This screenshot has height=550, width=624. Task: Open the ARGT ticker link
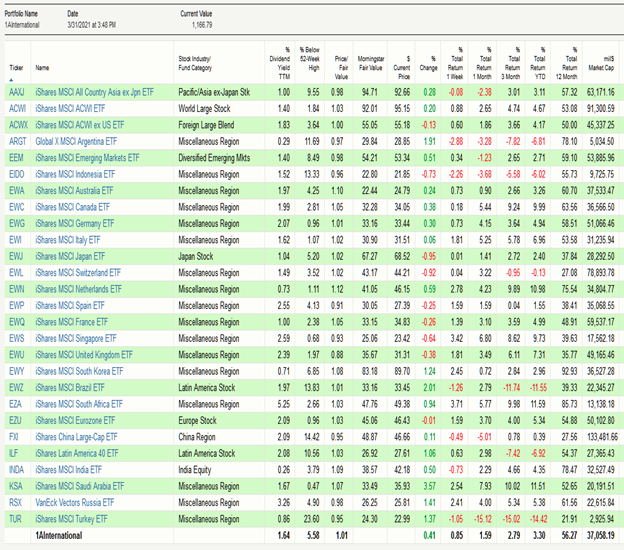(18, 141)
